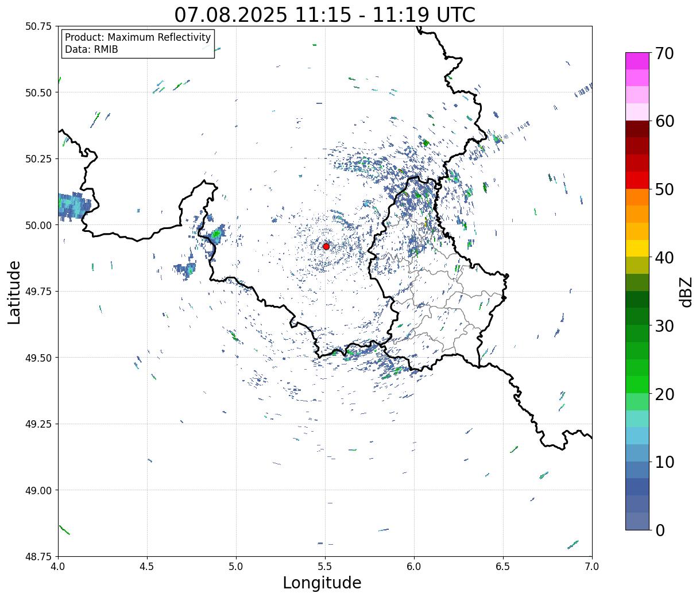Click the "Longitude" axis label

(x=322, y=583)
